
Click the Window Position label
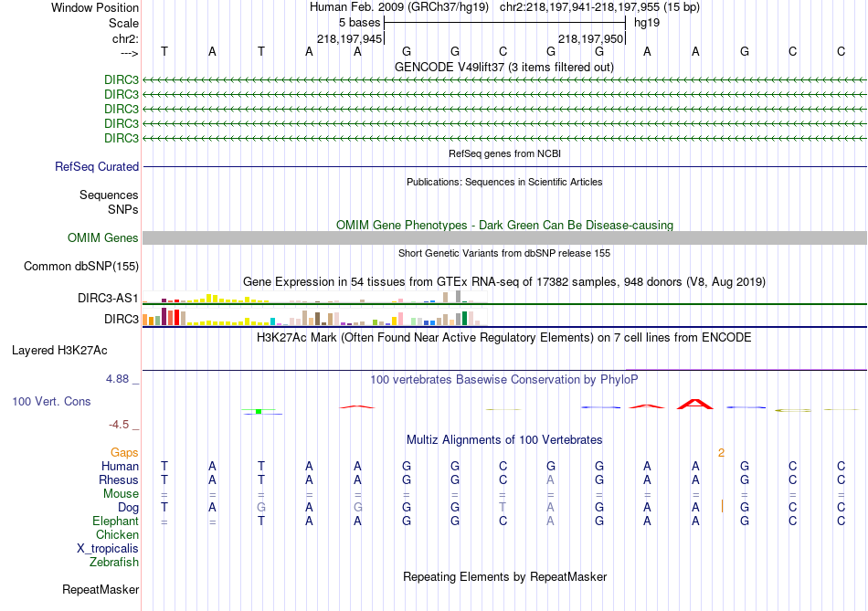click(x=95, y=7)
